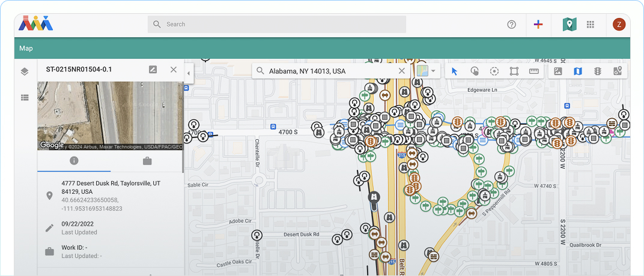Click the bus stop icon near Edgeware Ln
The width and height of the screenshot is (644, 276).
pos(567,106)
